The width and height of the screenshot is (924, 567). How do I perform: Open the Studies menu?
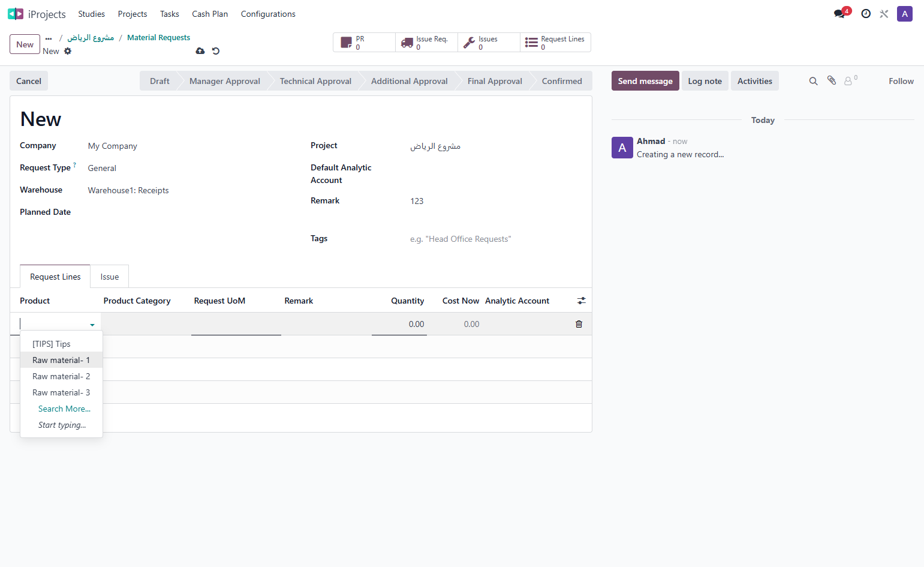(91, 14)
